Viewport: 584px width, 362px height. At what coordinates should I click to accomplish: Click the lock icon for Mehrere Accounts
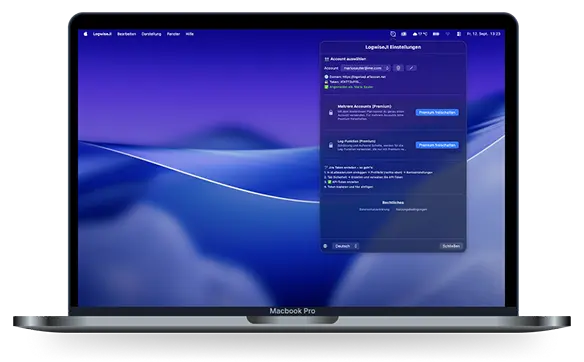(x=331, y=112)
